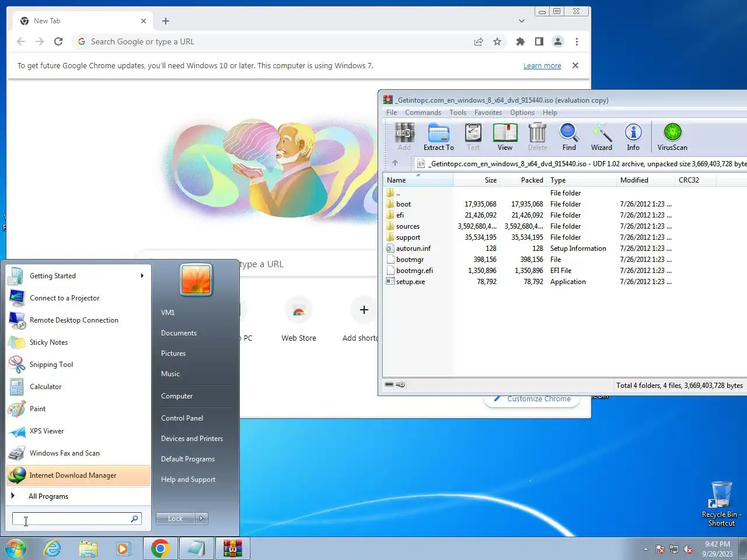Open Web Store shortcut in Chrome
Image resolution: width=747 pixels, height=560 pixels.
(299, 320)
